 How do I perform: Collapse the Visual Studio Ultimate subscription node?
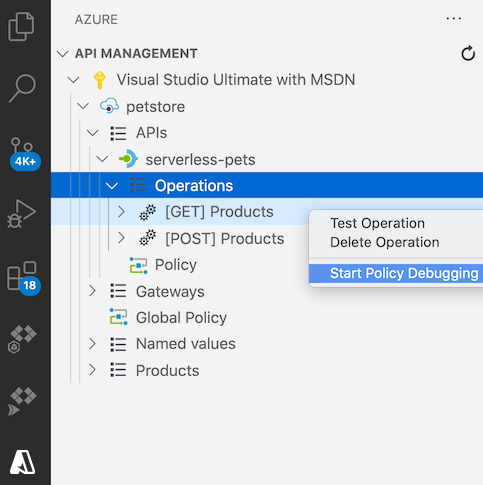pyautogui.click(x=73, y=80)
